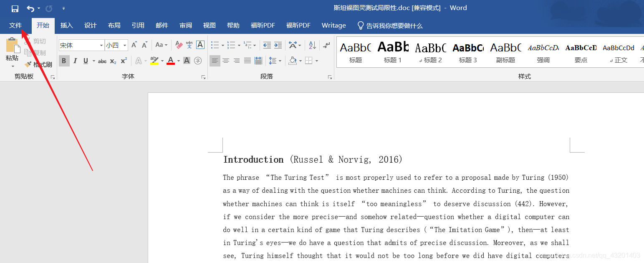Apply the red font color
644x263 pixels.
click(171, 61)
